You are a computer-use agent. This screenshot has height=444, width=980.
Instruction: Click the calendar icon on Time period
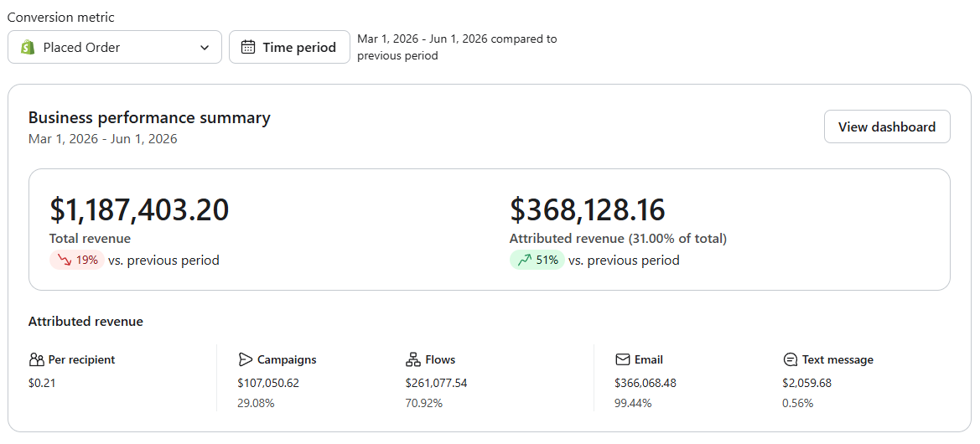[248, 48]
